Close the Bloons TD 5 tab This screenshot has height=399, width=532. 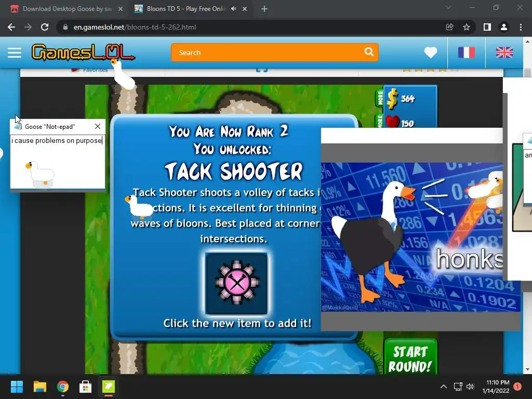coord(245,9)
